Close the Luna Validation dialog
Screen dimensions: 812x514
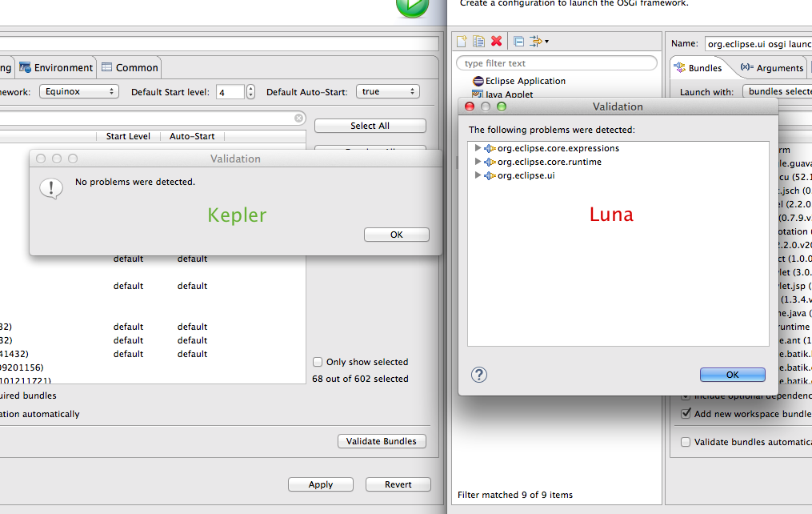pos(470,106)
